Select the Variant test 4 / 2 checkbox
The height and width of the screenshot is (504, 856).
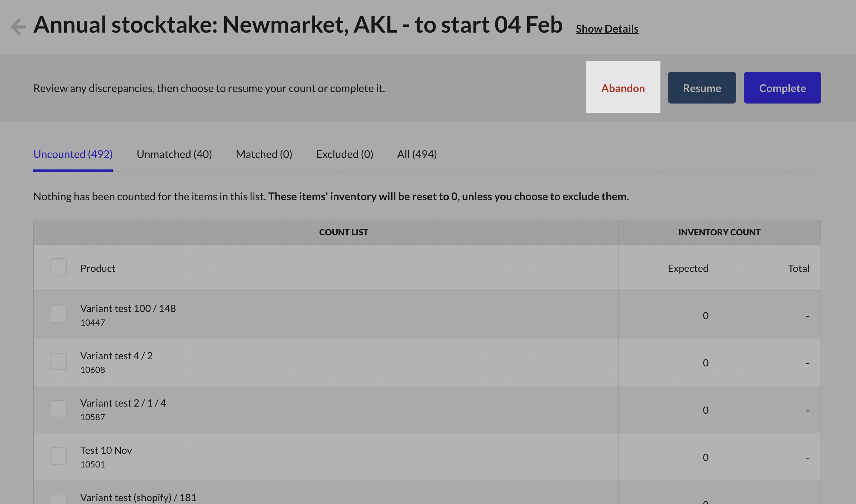coord(58,361)
